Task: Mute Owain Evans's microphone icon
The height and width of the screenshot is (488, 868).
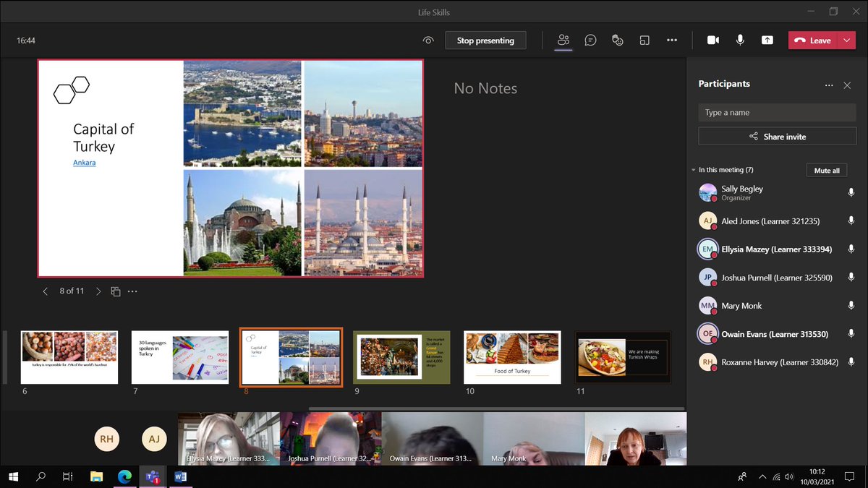Action: click(x=851, y=334)
